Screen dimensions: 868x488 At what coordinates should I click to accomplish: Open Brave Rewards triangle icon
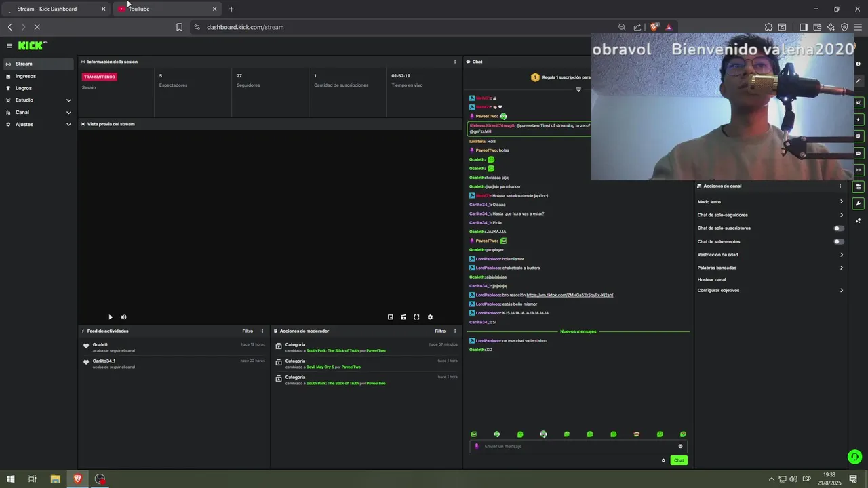click(x=669, y=27)
